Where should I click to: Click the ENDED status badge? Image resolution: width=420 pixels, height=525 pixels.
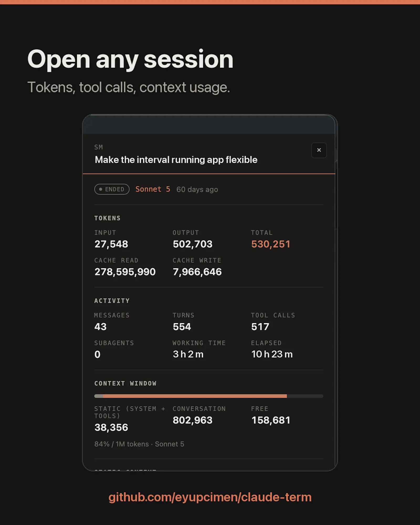112,189
